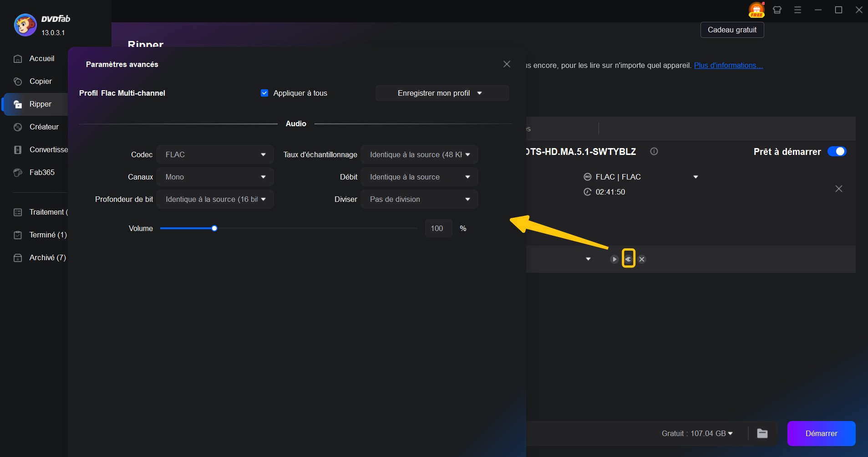Click the FLAC format disc icon
868x457 pixels.
[x=588, y=177]
